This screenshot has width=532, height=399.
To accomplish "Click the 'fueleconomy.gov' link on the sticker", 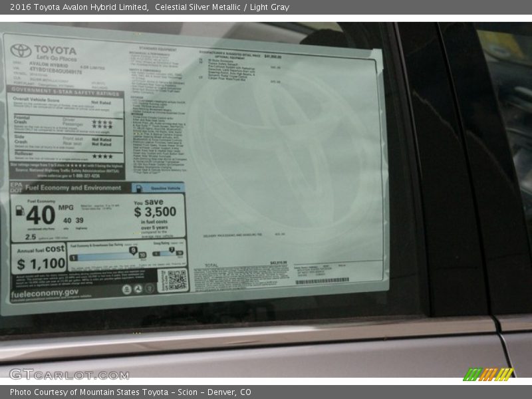I will (x=45, y=293).
